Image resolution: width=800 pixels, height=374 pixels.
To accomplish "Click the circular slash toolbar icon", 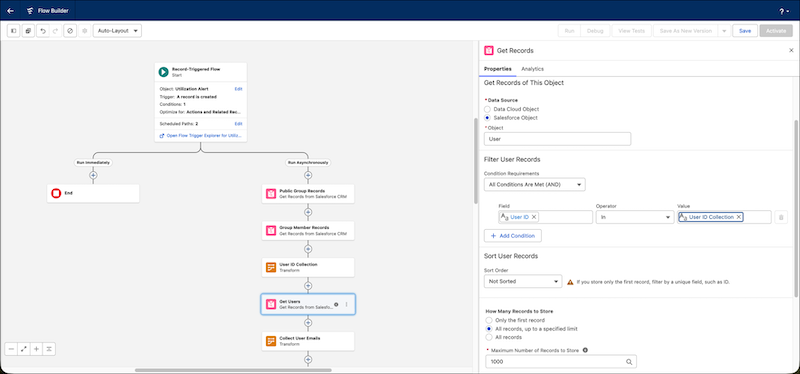I will 70,31.
